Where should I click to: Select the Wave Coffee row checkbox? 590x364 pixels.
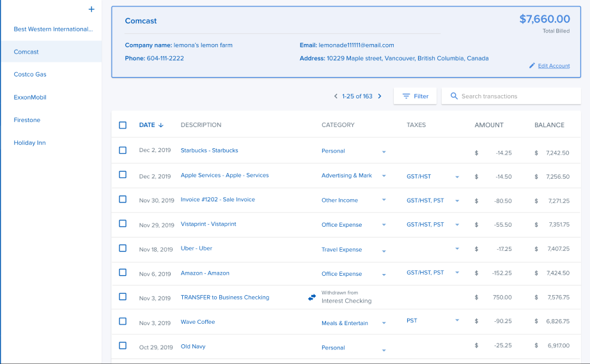[123, 321]
